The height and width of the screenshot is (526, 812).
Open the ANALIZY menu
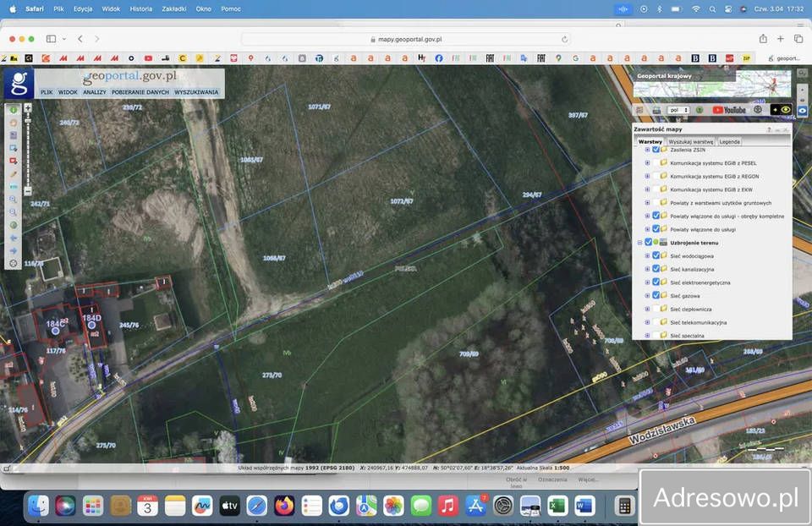coord(94,92)
